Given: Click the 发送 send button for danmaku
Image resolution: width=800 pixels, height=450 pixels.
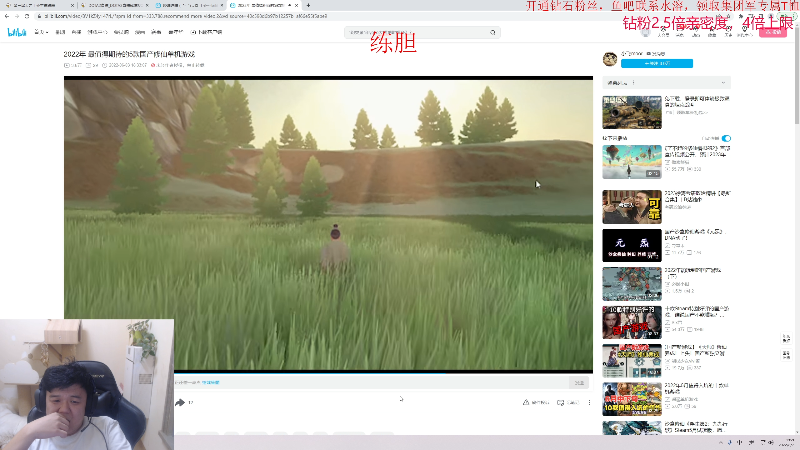Looking at the screenshot, I should [x=579, y=383].
